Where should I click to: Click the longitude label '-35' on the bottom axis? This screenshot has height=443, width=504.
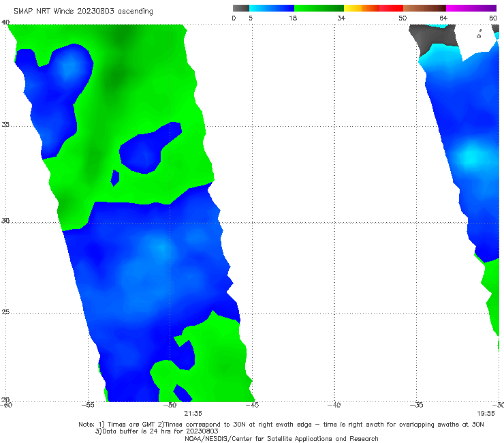417,405
